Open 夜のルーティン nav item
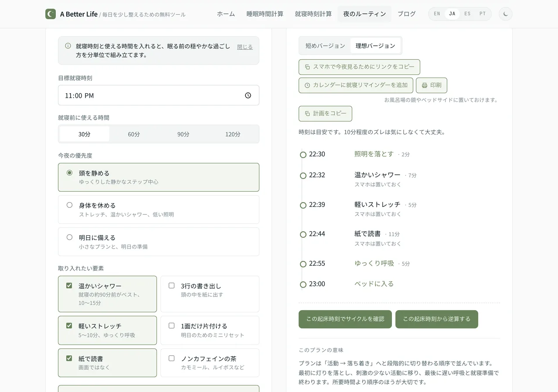The width and height of the screenshot is (558, 392). coord(364,14)
